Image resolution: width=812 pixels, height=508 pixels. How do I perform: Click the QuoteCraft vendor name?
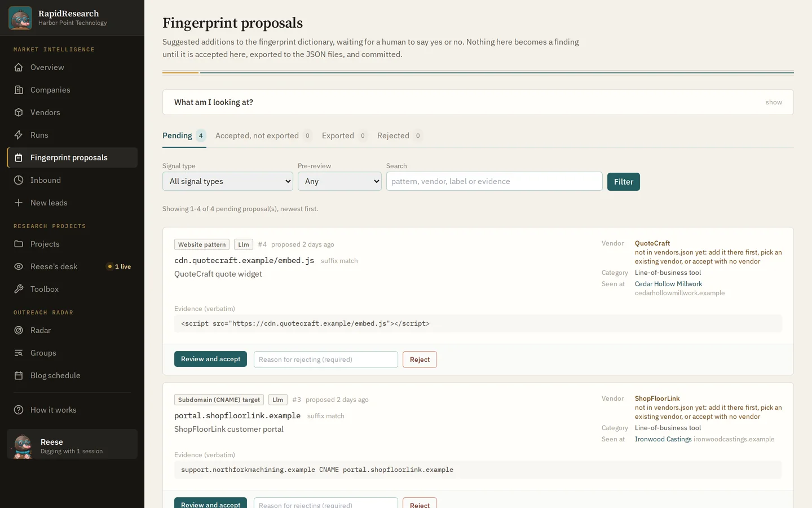(652, 243)
